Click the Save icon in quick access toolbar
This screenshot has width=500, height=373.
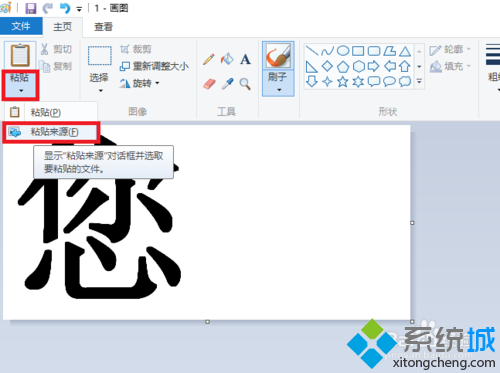click(x=31, y=8)
